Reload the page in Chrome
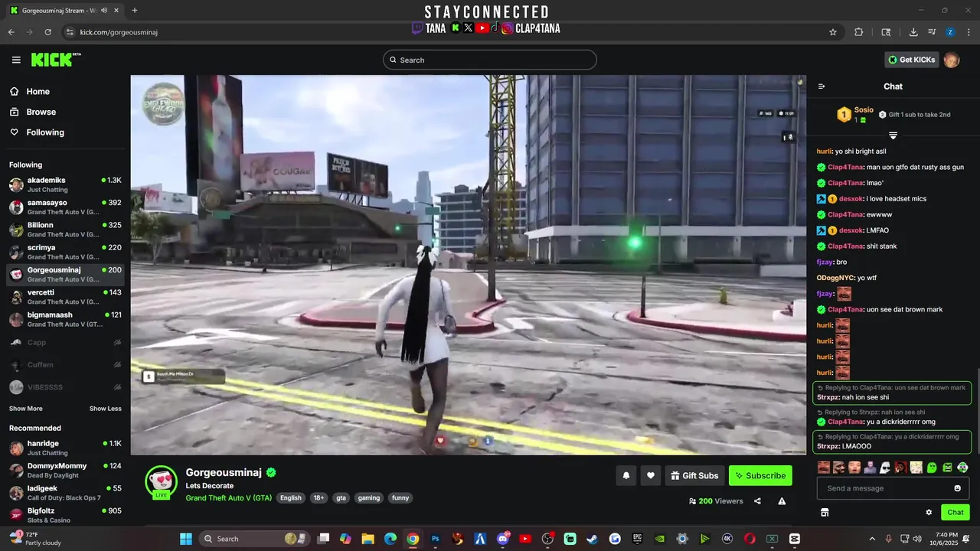 [x=48, y=32]
